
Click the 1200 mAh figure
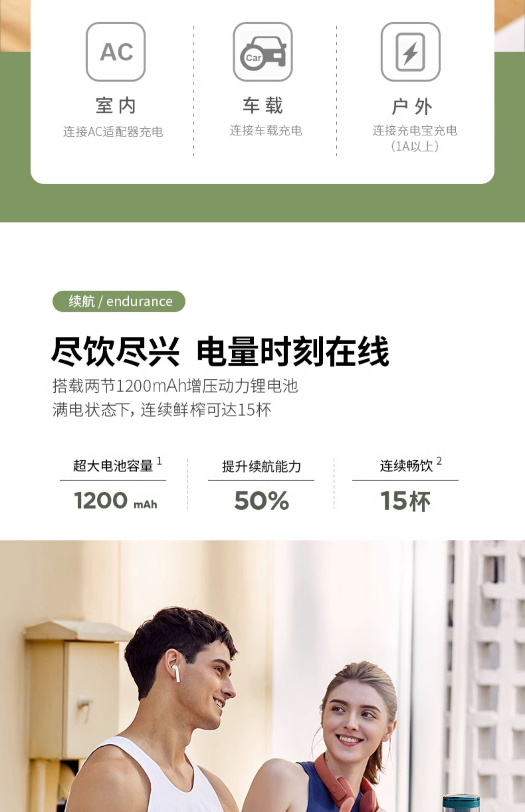[x=115, y=500]
